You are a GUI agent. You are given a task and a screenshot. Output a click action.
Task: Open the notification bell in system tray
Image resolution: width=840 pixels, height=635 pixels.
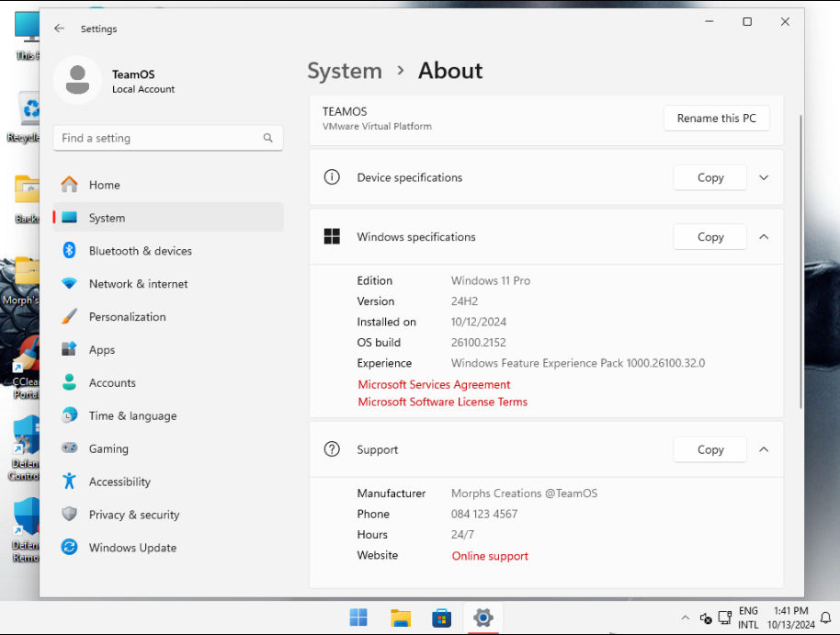(x=826, y=618)
